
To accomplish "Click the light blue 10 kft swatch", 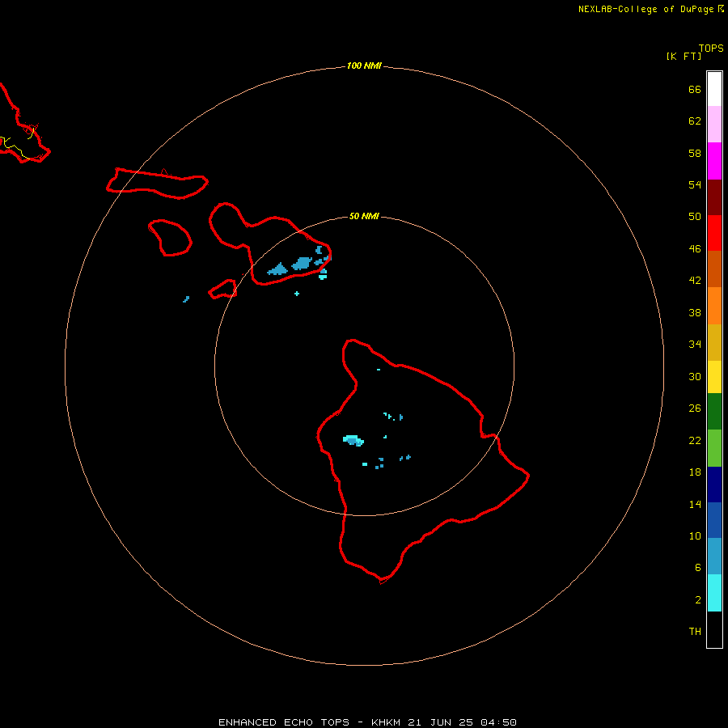I will [x=714, y=557].
